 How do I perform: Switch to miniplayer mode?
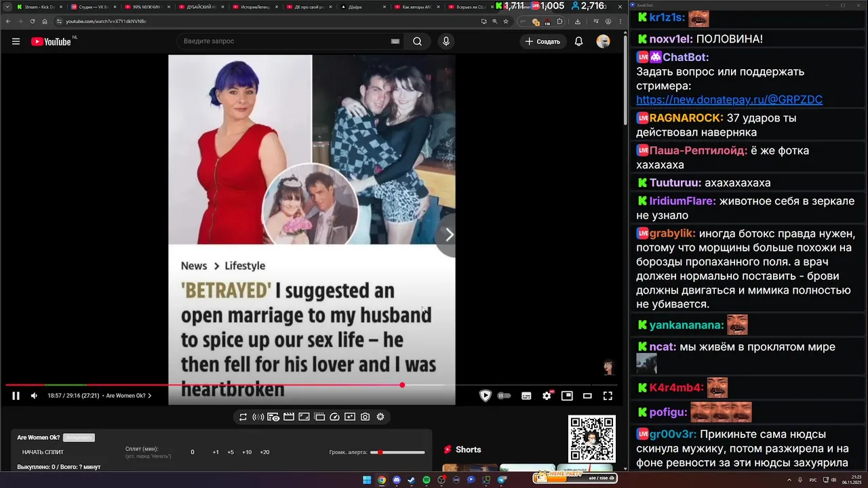567,396
